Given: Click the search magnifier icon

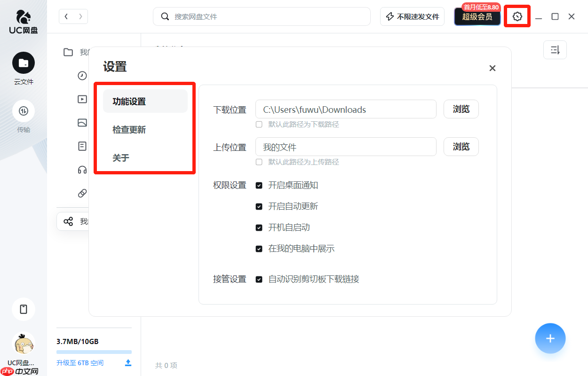Looking at the screenshot, I should tap(165, 16).
